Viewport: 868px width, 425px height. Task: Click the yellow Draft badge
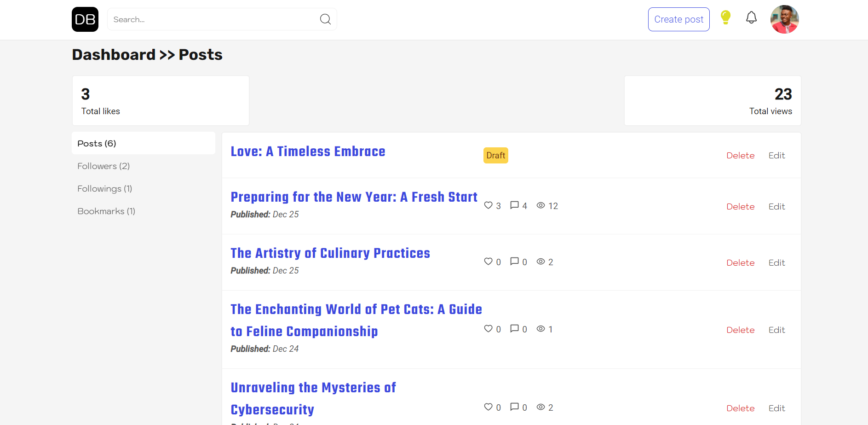(x=495, y=156)
